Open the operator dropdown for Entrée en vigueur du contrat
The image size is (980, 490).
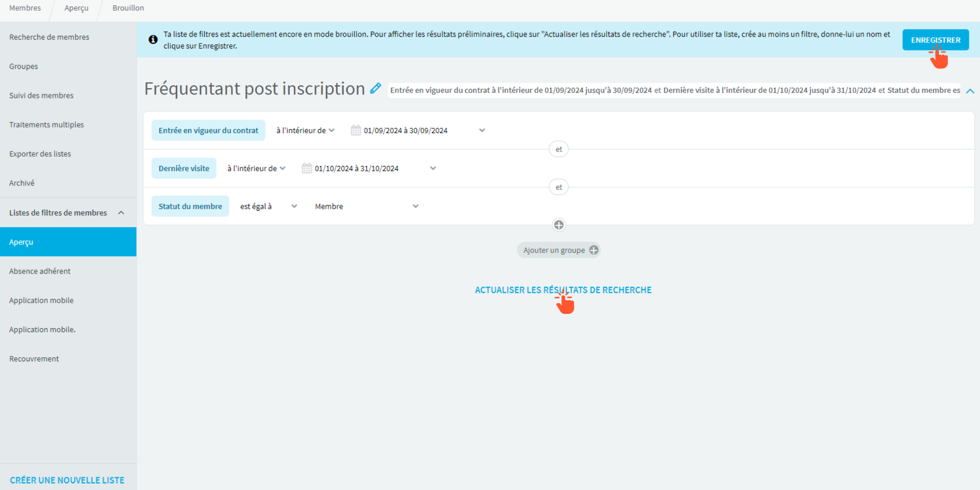point(305,130)
